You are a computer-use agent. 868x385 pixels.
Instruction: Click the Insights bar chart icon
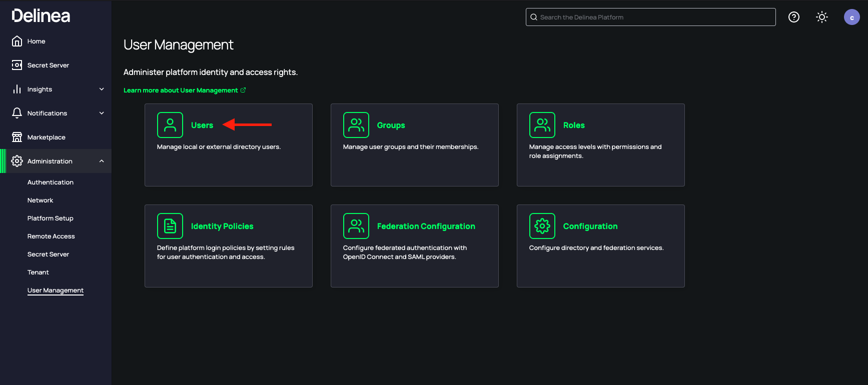click(x=17, y=89)
